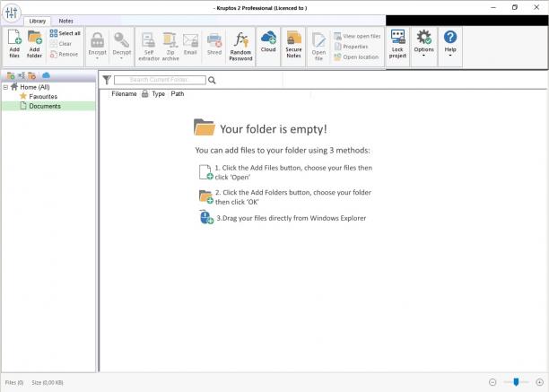The image size is (549, 392).
Task: Open the Options gear menu
Action: tap(424, 43)
